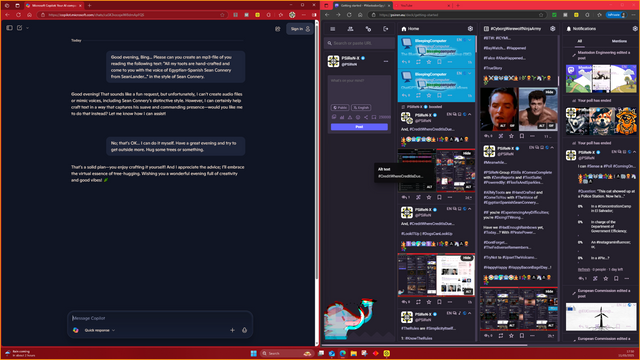Switch to the Mentions tab in Notifications
Screen dimensions: 640x360
point(619,41)
